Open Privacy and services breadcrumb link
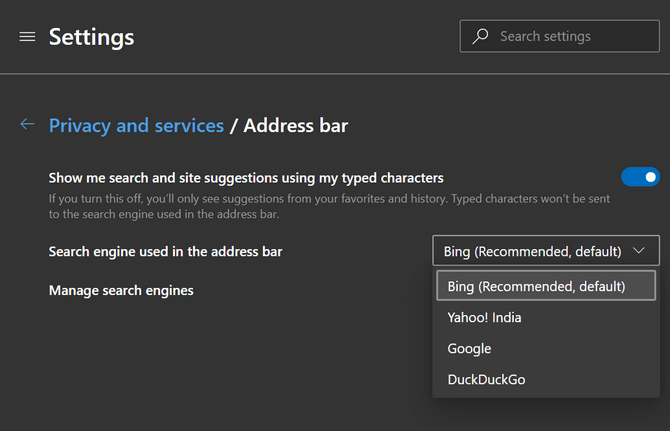Screen dimensions: 670x431 coord(136,126)
